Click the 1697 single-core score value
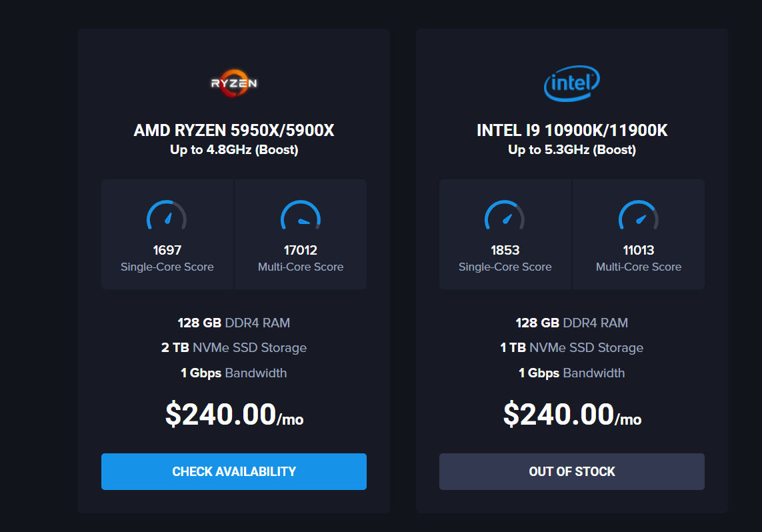 click(167, 250)
